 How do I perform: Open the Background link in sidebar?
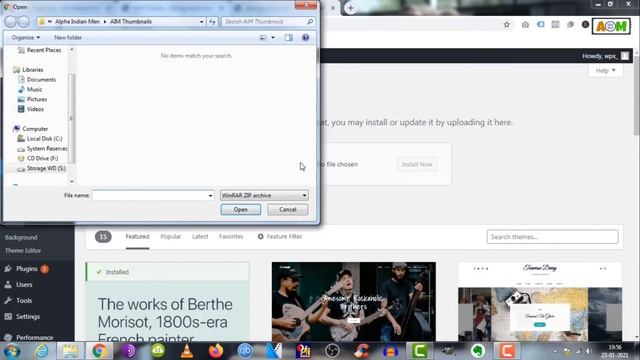[x=21, y=237]
